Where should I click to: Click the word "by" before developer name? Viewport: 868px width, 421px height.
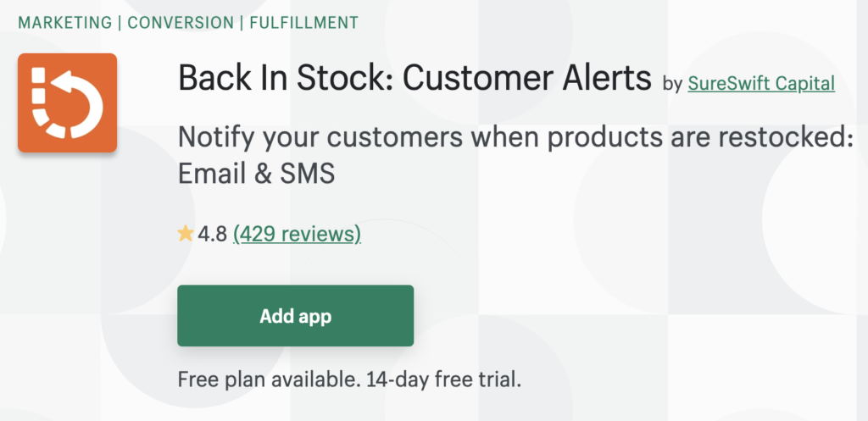point(671,83)
